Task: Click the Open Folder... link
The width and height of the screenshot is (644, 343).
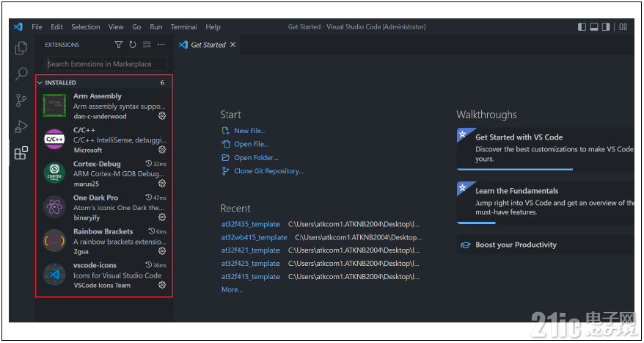Action: click(256, 157)
